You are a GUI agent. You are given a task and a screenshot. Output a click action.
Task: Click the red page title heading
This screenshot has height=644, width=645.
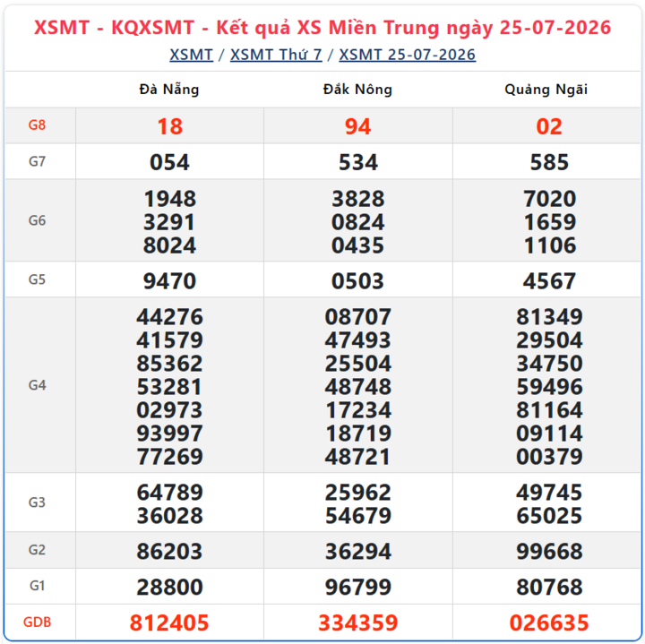(322, 28)
